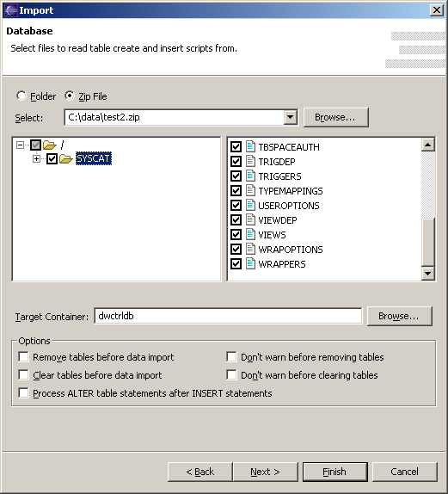Image resolution: width=448 pixels, height=494 pixels.
Task: Click Browse next to Target Container
Action: (x=399, y=316)
